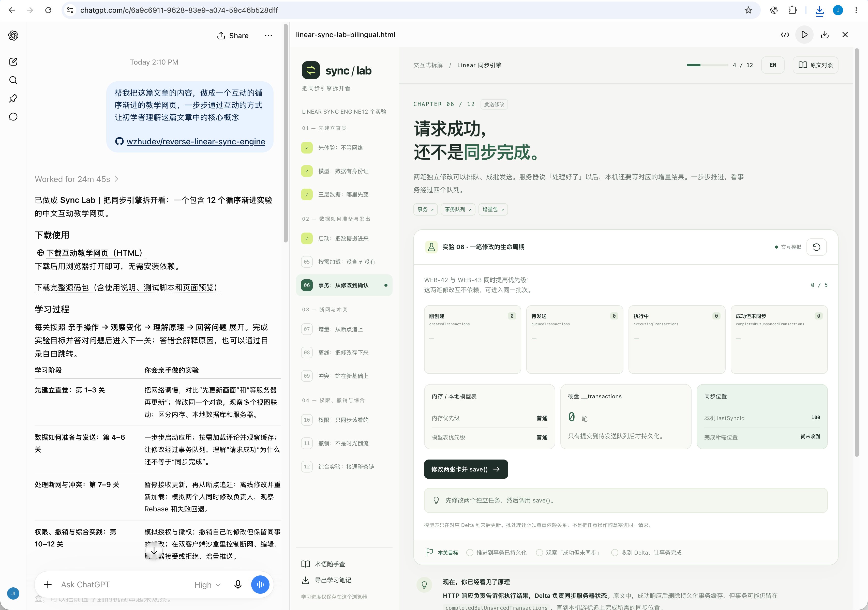Viewport: 868px width, 610px height.
Task: Open lesson 12 综合实验：接通整条链
Action: click(x=344, y=467)
